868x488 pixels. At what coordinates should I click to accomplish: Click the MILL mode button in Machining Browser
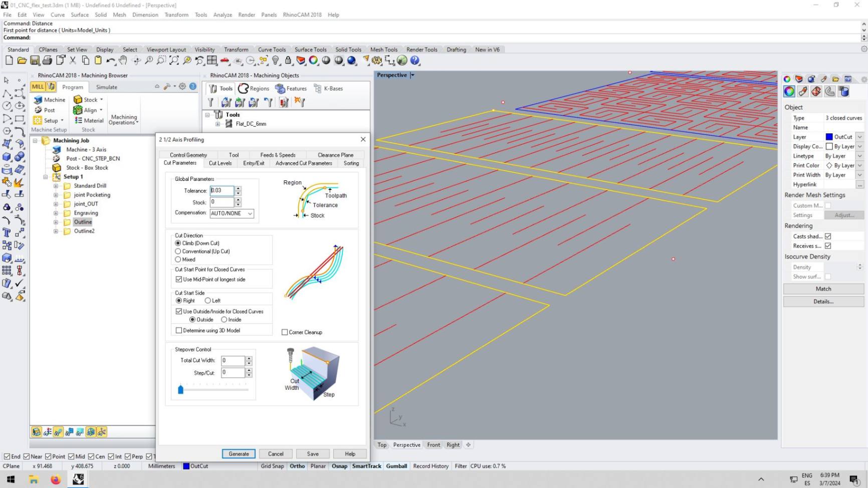(x=38, y=87)
